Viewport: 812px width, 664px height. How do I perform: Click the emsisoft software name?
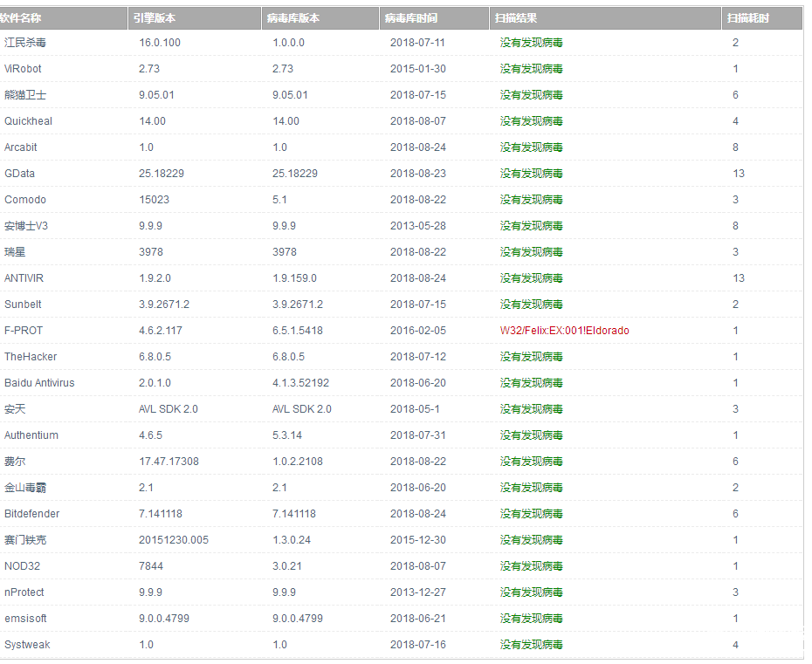pos(25,619)
